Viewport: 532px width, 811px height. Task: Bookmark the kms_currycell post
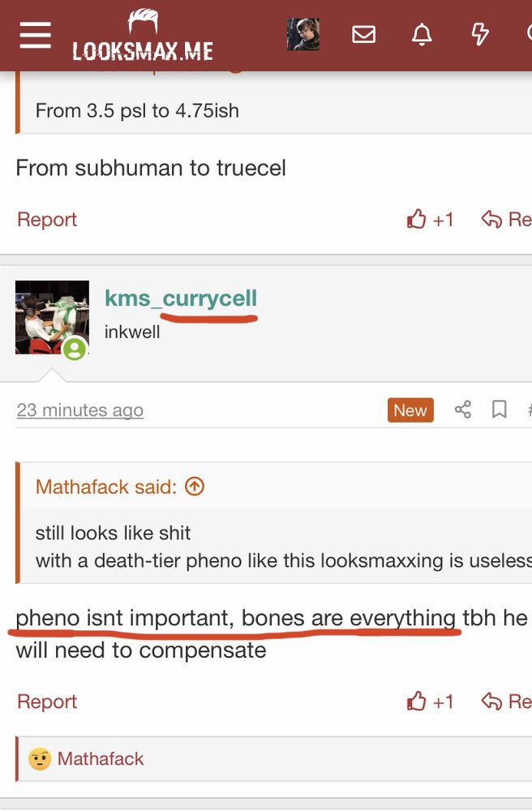pyautogui.click(x=500, y=410)
